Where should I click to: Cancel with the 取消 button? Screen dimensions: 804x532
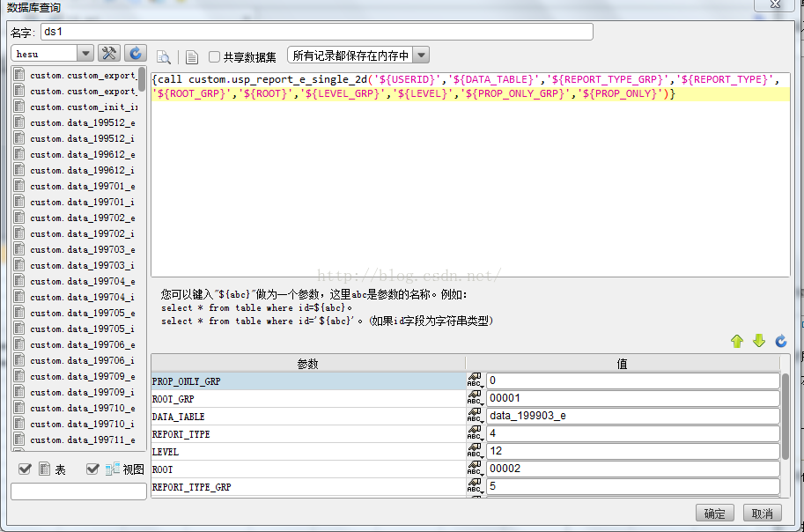click(762, 513)
